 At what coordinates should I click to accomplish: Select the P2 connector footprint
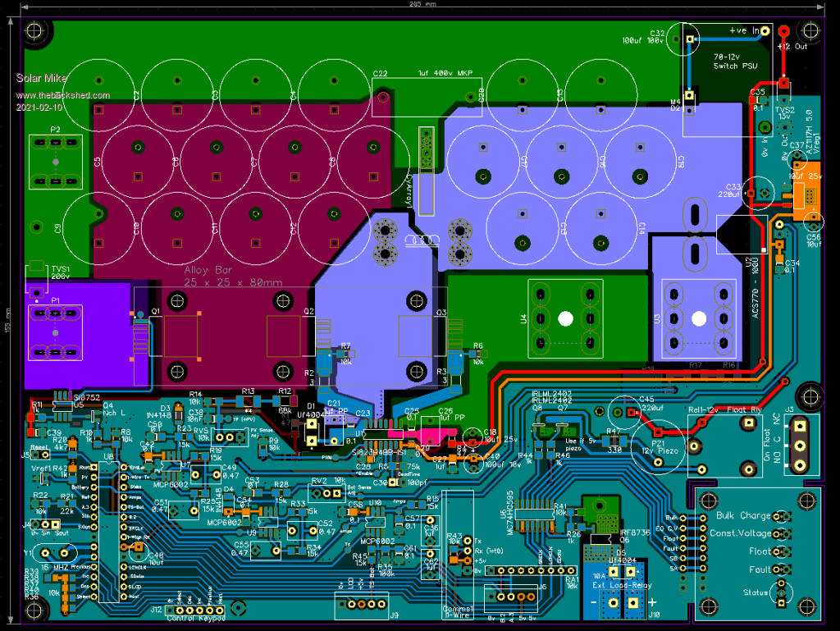pos(55,162)
